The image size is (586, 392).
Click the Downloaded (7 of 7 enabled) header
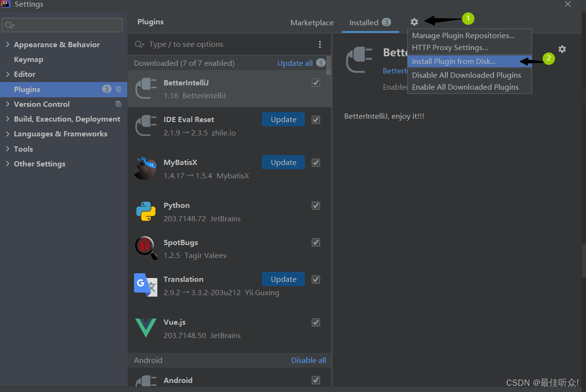point(184,63)
